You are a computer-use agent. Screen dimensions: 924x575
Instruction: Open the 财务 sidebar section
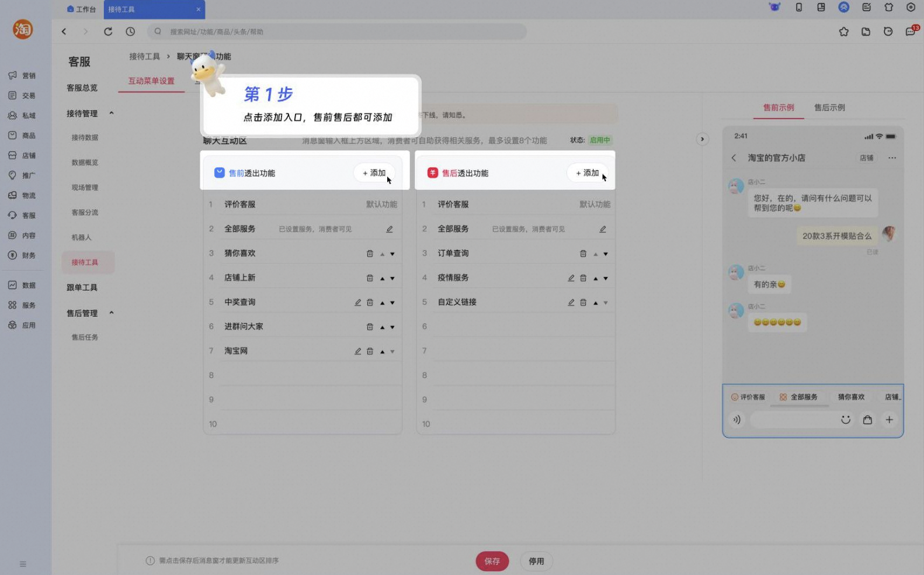point(22,255)
